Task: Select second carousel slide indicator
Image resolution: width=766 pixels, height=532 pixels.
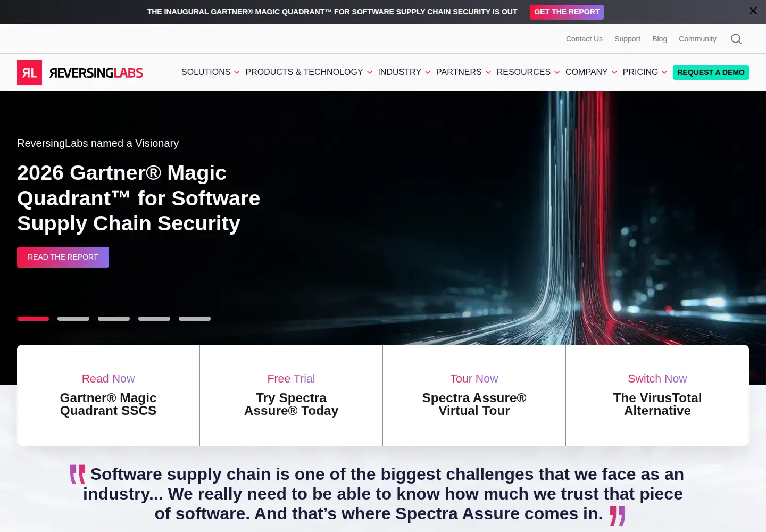Action: 73,319
